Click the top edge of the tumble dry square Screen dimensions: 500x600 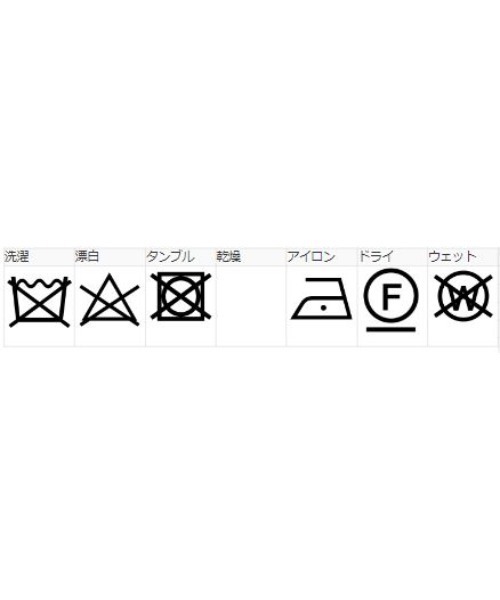click(181, 275)
